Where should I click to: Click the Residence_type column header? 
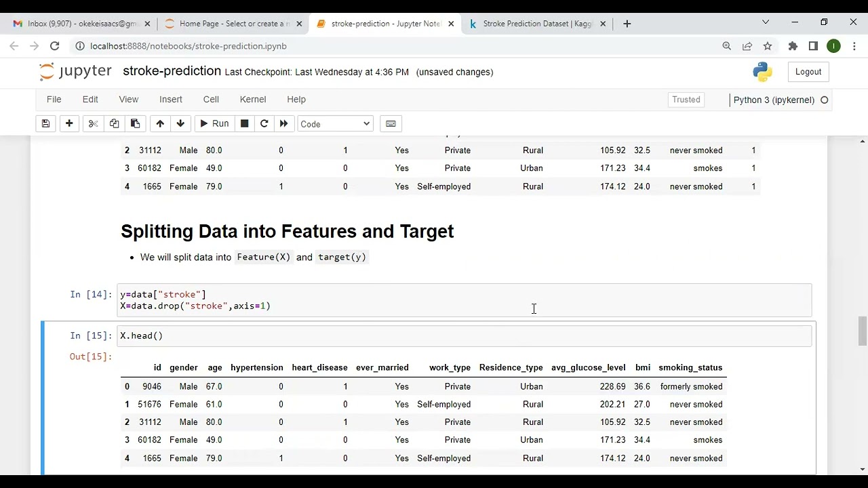(511, 367)
